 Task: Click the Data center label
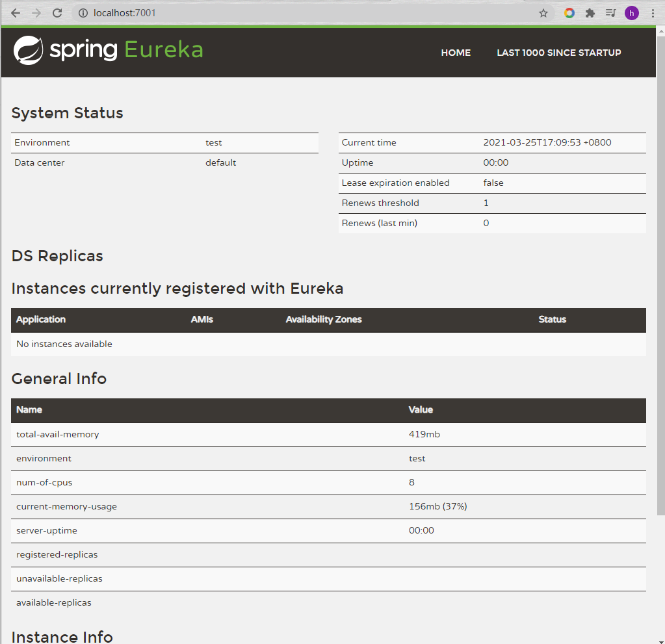point(40,163)
